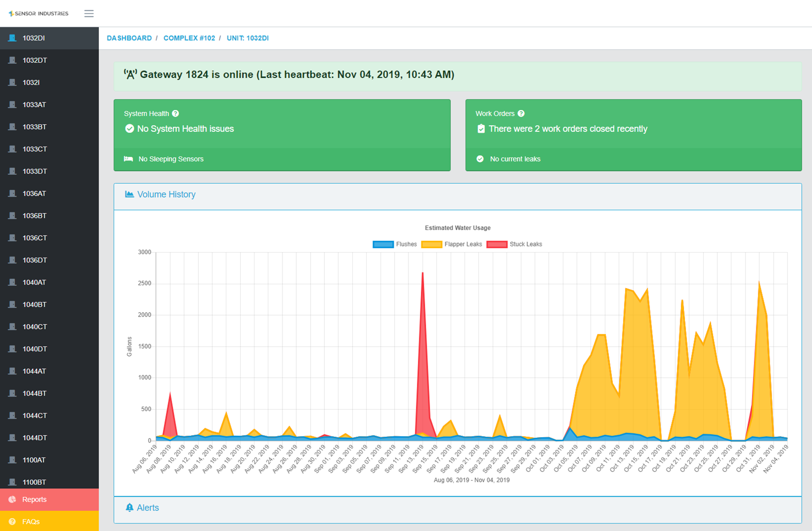Click the UNIT: 1032DI breadcrumb
812x531 pixels.
[x=248, y=38]
